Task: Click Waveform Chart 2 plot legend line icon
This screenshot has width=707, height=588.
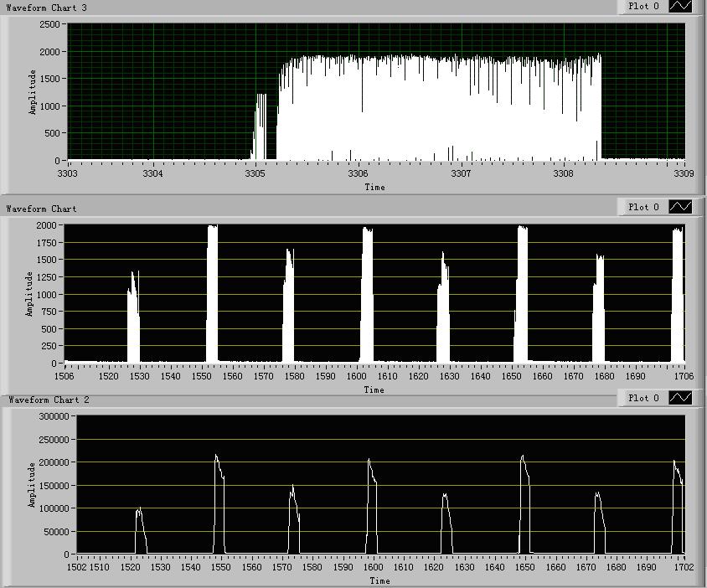Action: pyautogui.click(x=681, y=398)
